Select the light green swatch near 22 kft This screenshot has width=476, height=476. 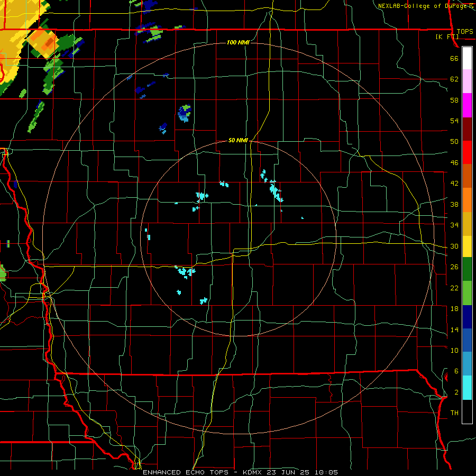click(467, 293)
